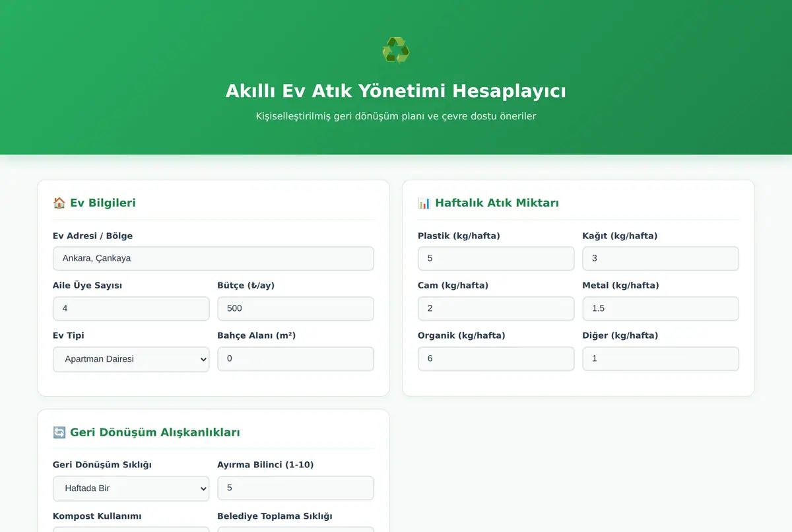Click the subtitle about kişiselleştirilmiş geri dönüşüm planı
The height and width of the screenshot is (532, 792).
(x=396, y=116)
